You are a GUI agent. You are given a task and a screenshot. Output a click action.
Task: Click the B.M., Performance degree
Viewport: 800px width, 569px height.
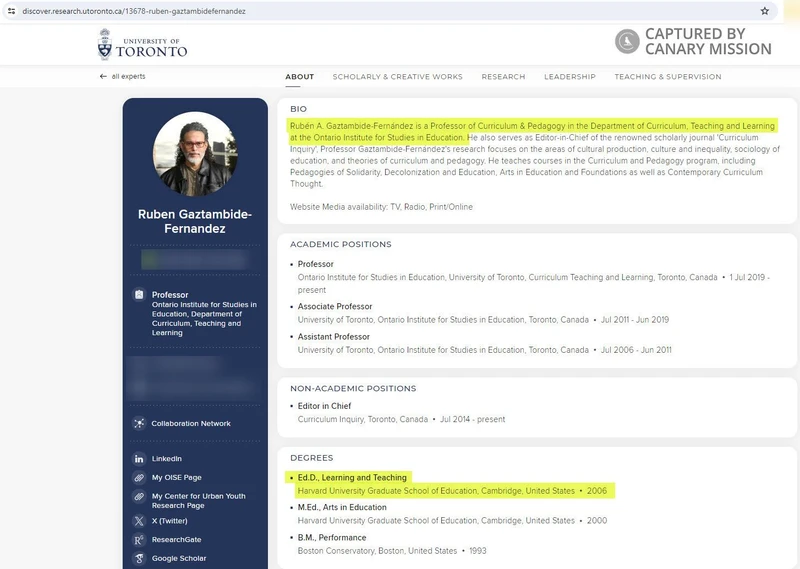(x=332, y=537)
